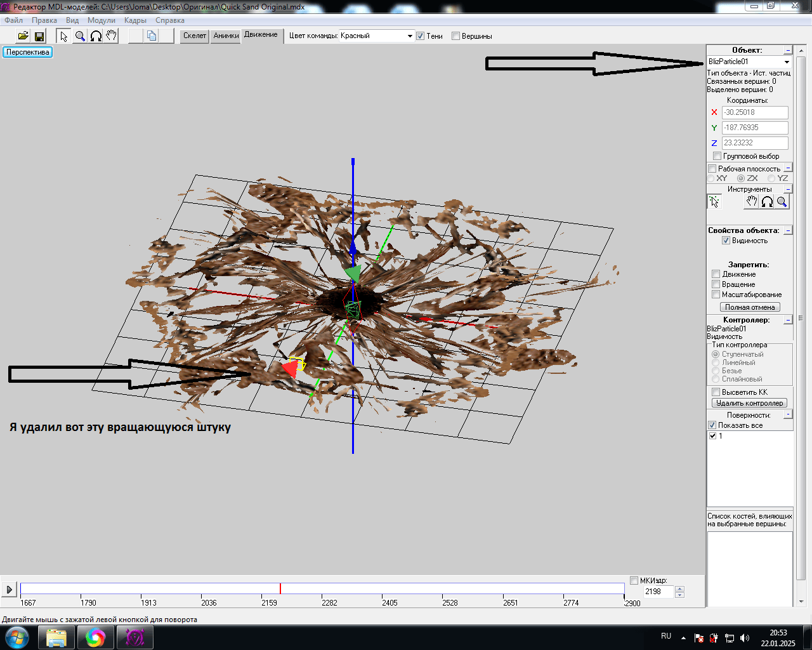Click the open file folder icon
This screenshot has width=812, height=650.
coord(23,36)
